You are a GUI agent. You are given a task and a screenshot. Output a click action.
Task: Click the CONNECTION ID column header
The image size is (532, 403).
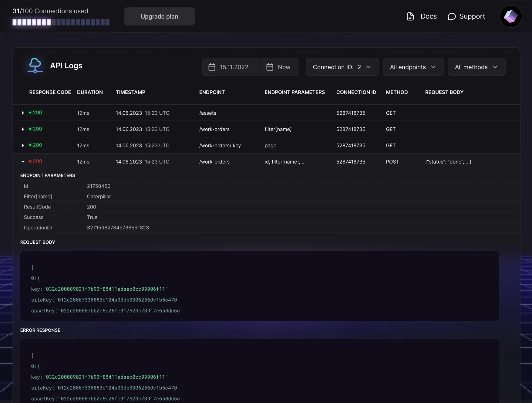click(x=356, y=92)
